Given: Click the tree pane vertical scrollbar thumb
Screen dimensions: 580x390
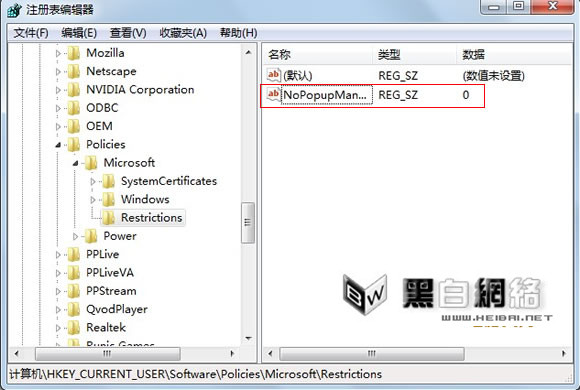Looking at the screenshot, I should pos(248,222).
